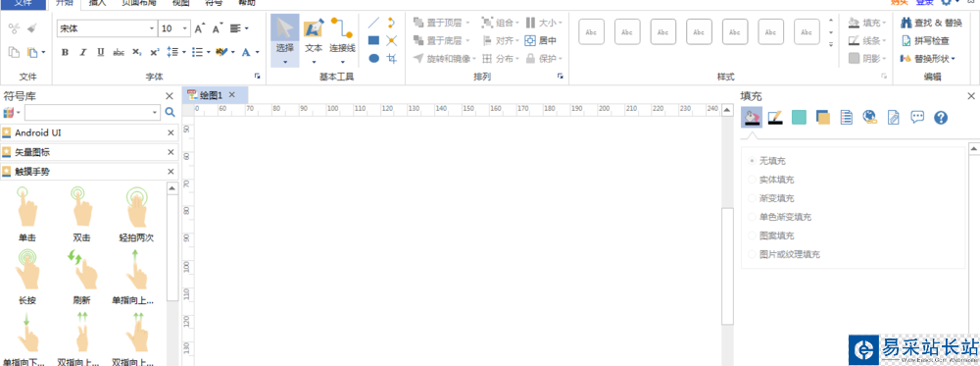Open the symbol library search dropdown

[156, 113]
